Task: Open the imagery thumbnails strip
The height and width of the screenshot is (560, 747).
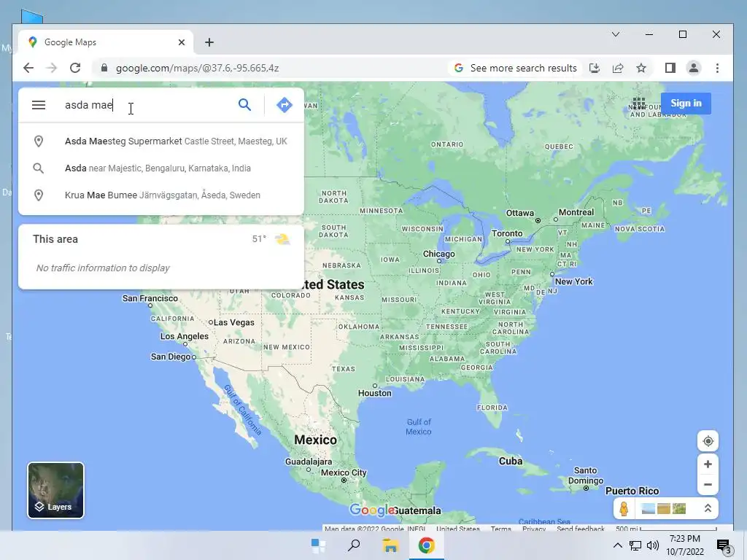Action: click(664, 508)
